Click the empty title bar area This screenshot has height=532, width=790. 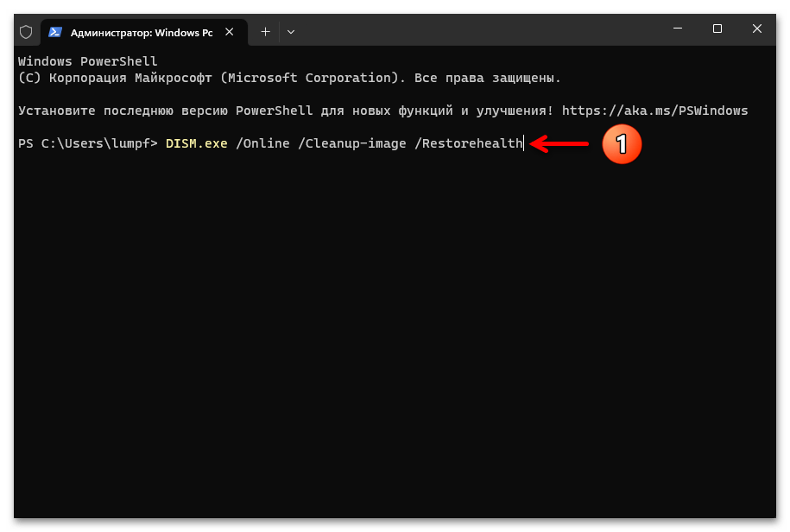475,30
